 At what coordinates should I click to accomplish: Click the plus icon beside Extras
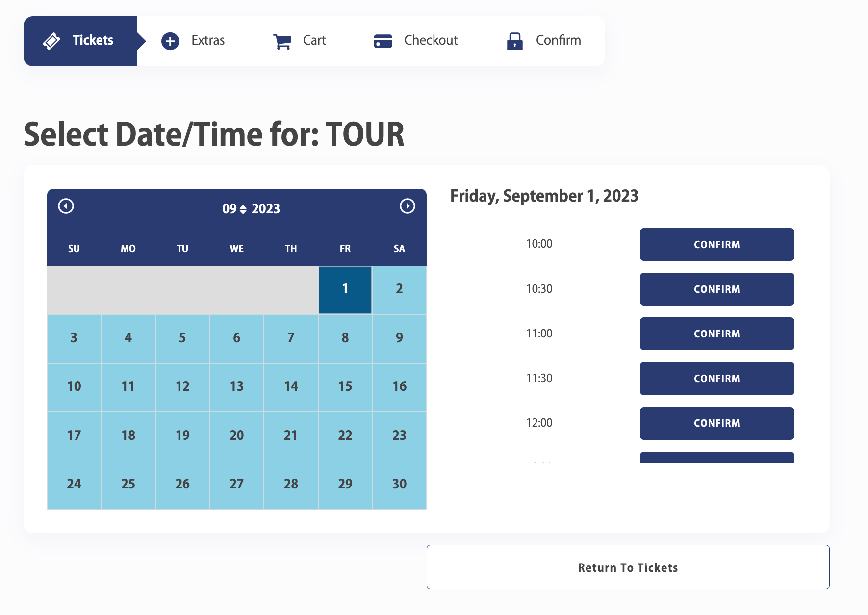[x=170, y=41]
